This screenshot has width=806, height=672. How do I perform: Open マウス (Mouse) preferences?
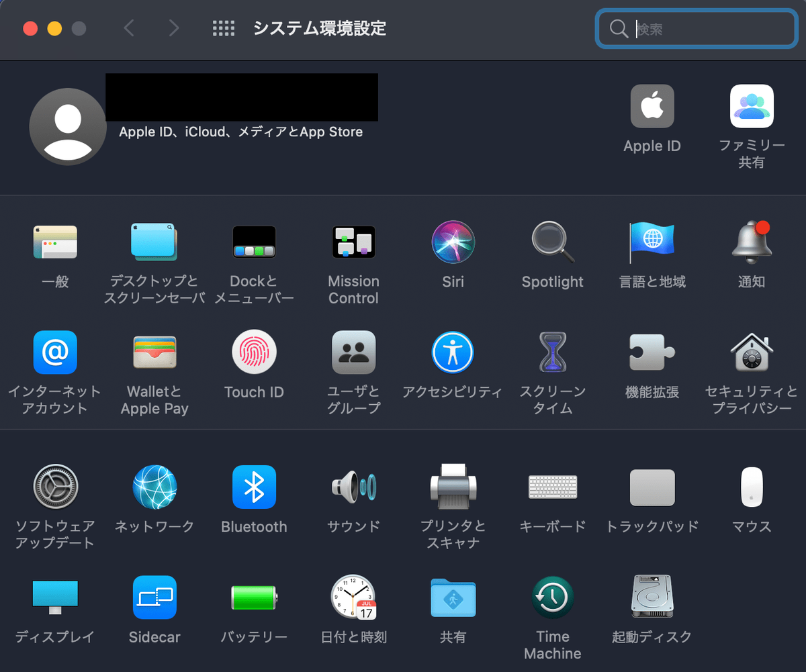pyautogui.click(x=752, y=487)
